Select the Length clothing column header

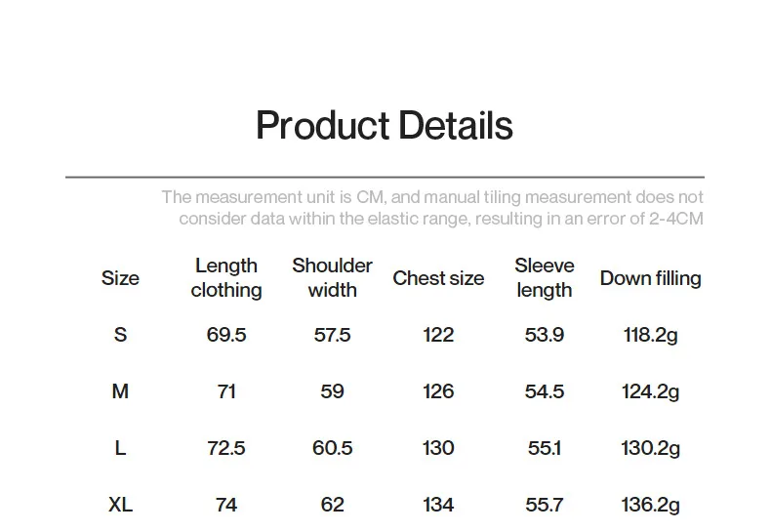pyautogui.click(x=226, y=278)
